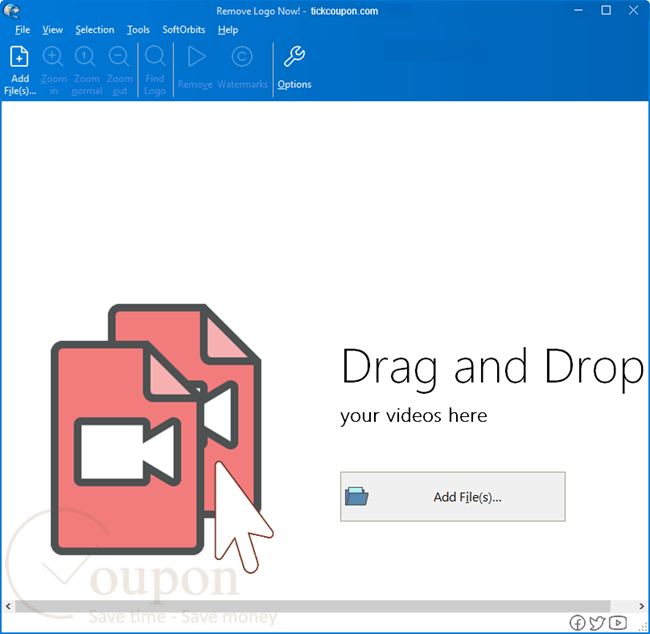Open the Twitter icon in status bar
This screenshot has width=650, height=634.
click(x=597, y=622)
